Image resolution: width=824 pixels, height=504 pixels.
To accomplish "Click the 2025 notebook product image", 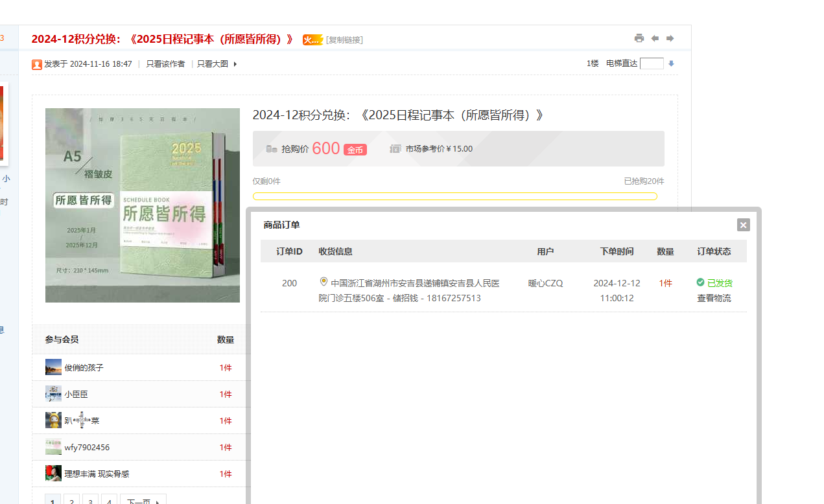I will 143,205.
